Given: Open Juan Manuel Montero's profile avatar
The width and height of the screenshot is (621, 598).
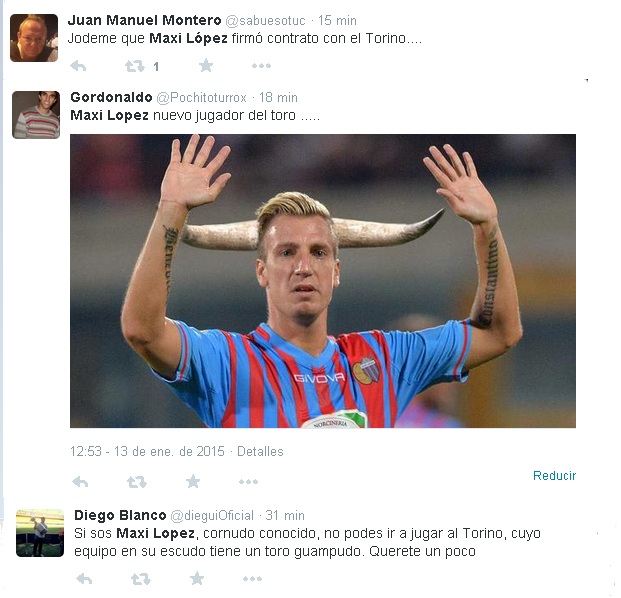Looking at the screenshot, I should point(34,38).
